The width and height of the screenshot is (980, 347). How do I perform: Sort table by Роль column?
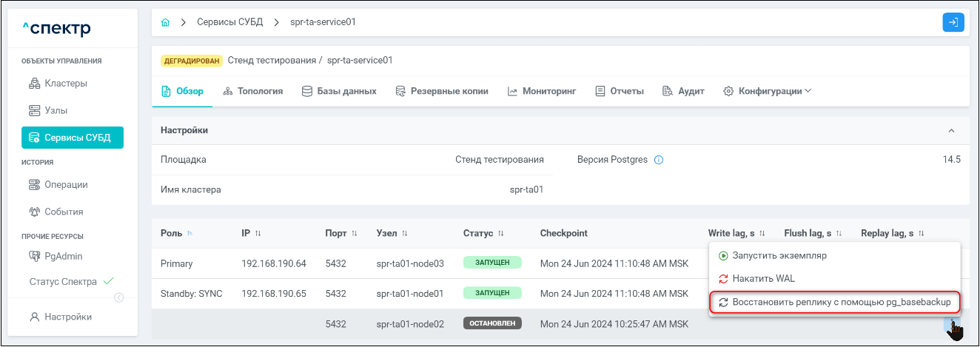pos(189,234)
